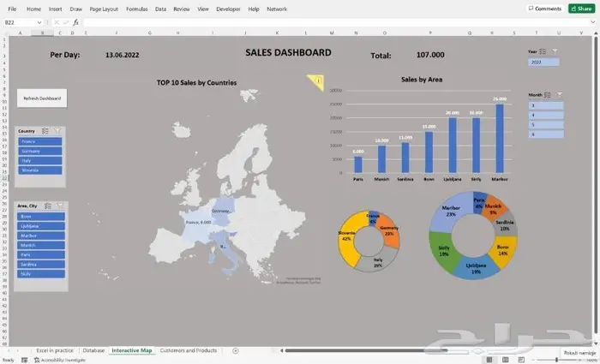
Task: Toggle multi-select in the Country slicer
Action: [x=45, y=131]
